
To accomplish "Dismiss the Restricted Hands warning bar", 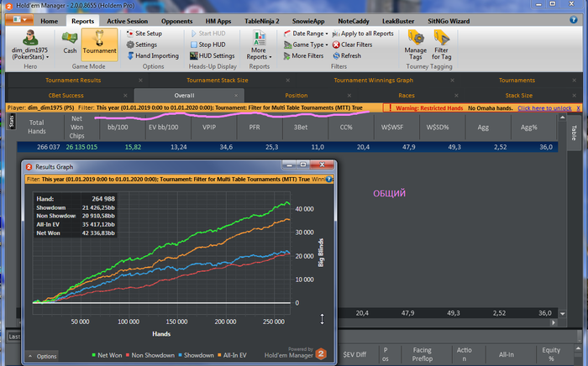I will pyautogui.click(x=578, y=108).
